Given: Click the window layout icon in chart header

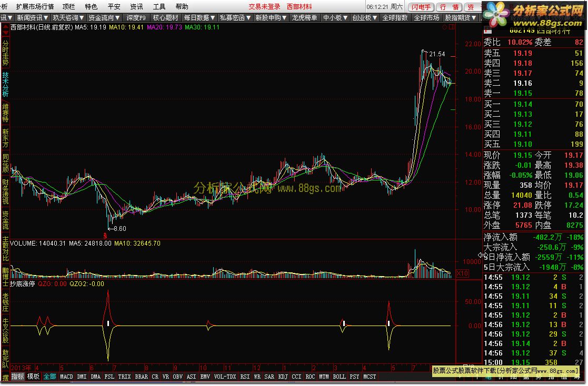Looking at the screenshot, I should (x=452, y=27).
